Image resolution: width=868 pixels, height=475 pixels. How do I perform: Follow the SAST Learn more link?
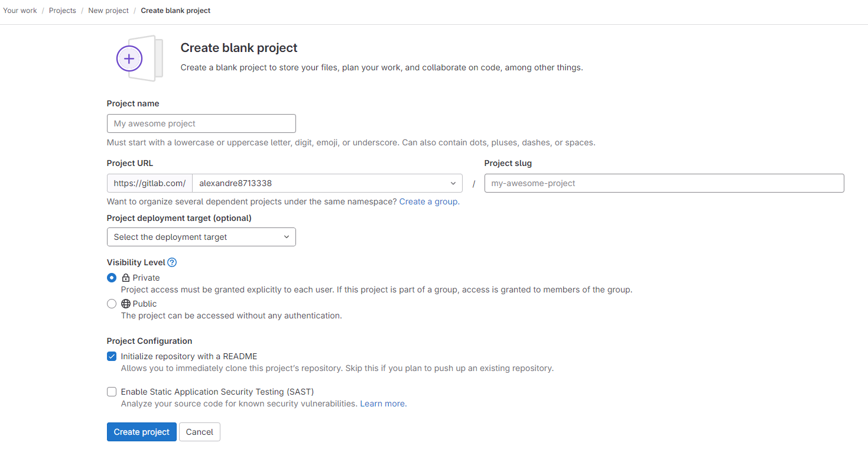382,404
